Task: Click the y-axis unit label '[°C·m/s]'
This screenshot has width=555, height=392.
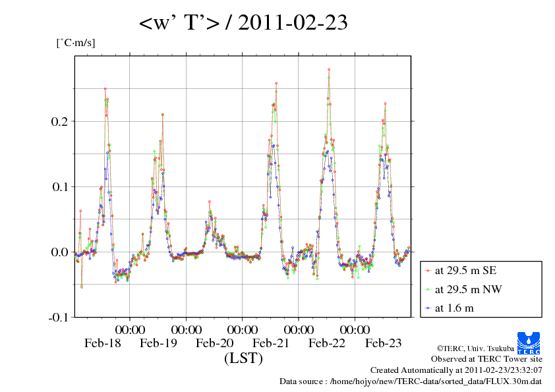Action: click(76, 43)
